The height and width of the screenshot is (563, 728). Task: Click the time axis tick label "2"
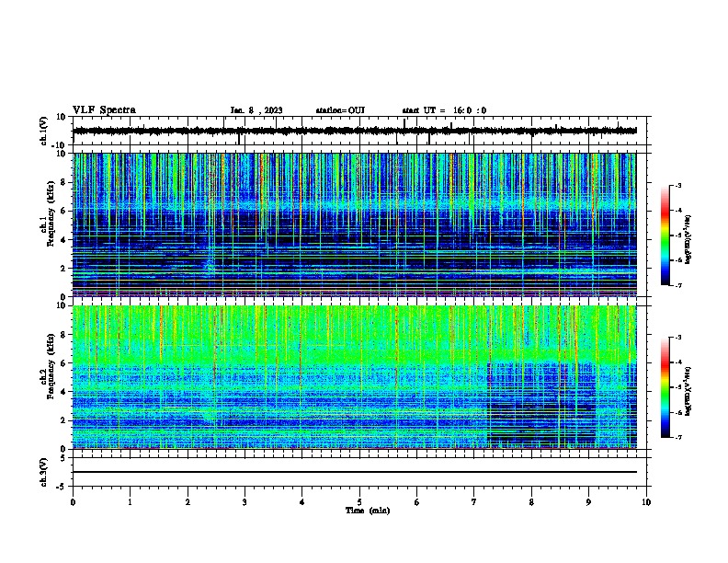[188, 502]
